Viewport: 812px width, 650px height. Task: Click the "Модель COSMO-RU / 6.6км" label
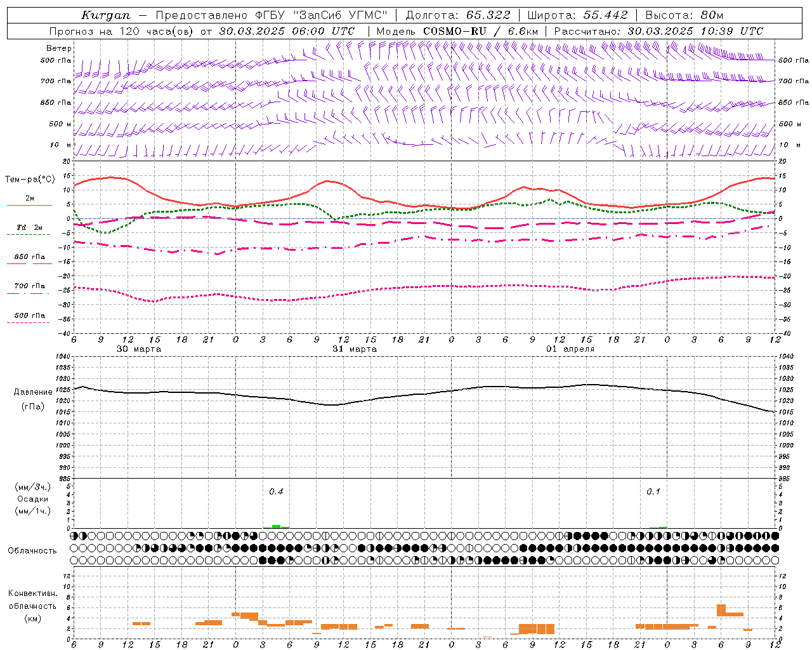(x=457, y=31)
